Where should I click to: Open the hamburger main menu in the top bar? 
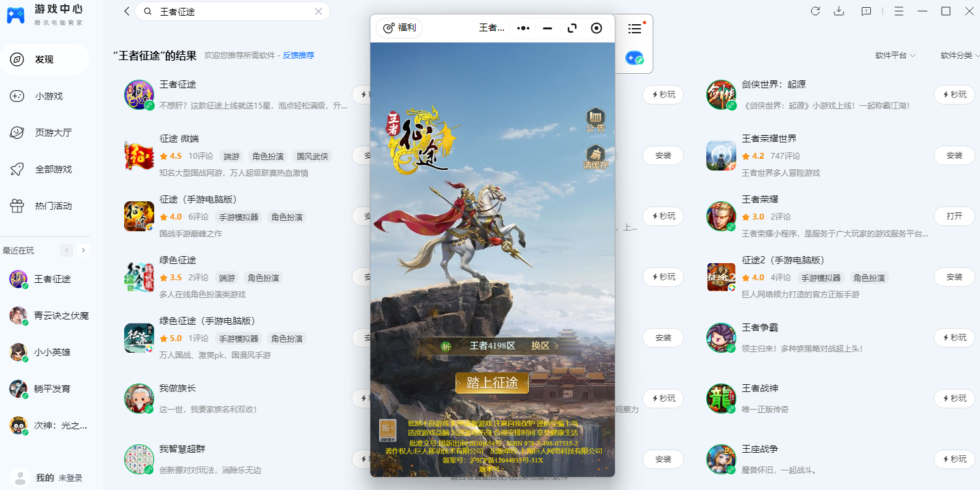(899, 11)
